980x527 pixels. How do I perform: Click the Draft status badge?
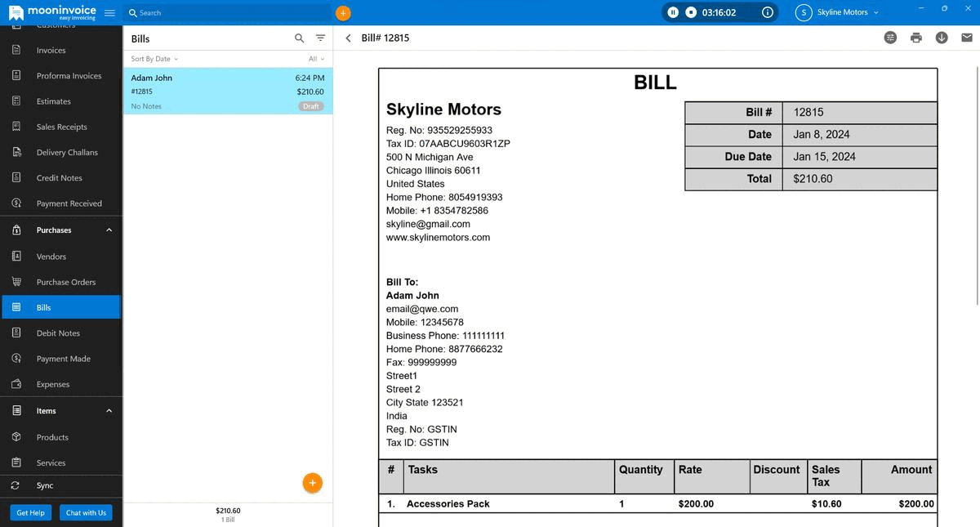click(x=311, y=106)
